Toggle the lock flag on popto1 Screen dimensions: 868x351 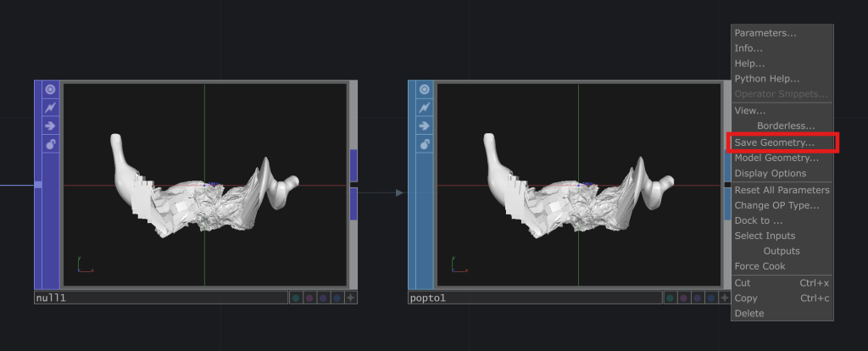coord(425,144)
